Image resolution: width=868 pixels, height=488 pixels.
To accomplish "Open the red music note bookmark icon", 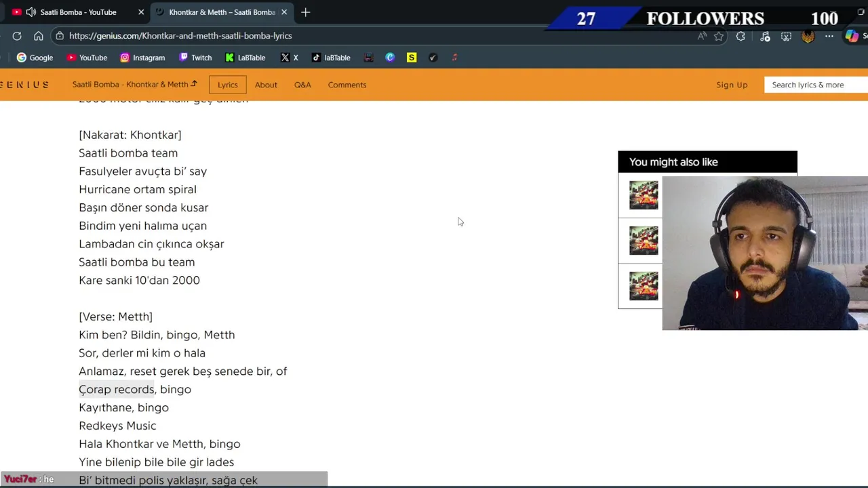I will coord(454,58).
